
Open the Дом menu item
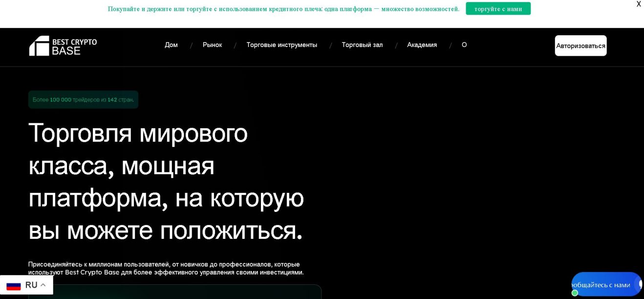pyautogui.click(x=171, y=45)
